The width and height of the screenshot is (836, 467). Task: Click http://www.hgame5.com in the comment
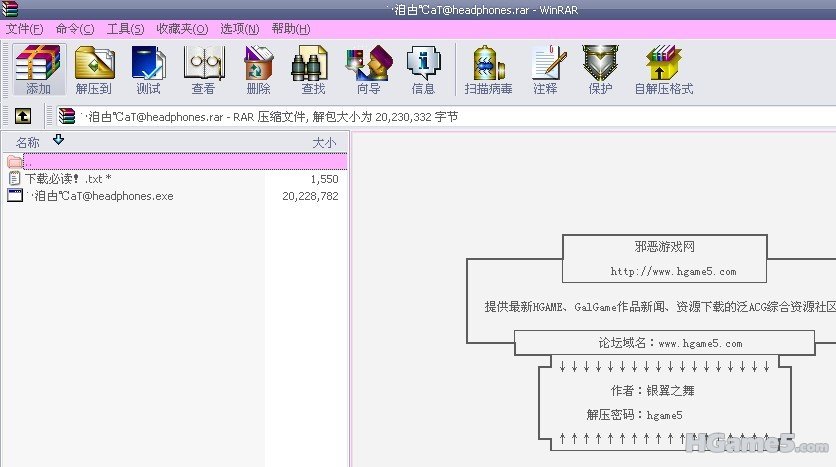(673, 271)
